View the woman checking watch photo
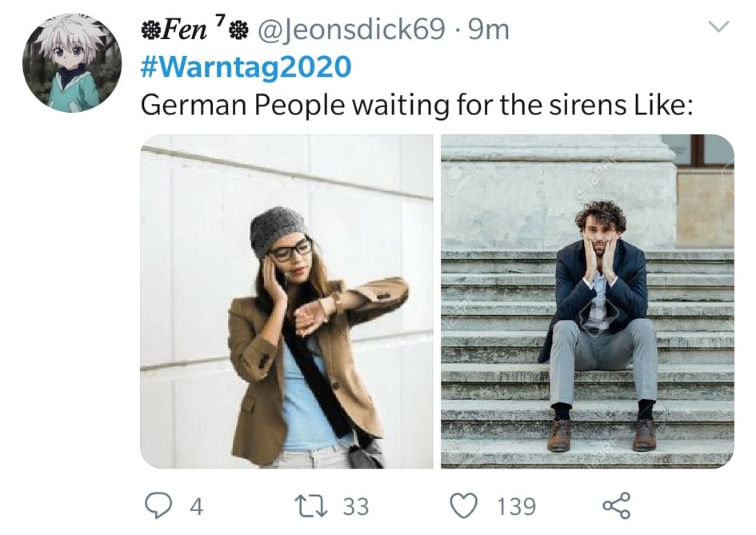This screenshot has height=535, width=756. [286, 301]
